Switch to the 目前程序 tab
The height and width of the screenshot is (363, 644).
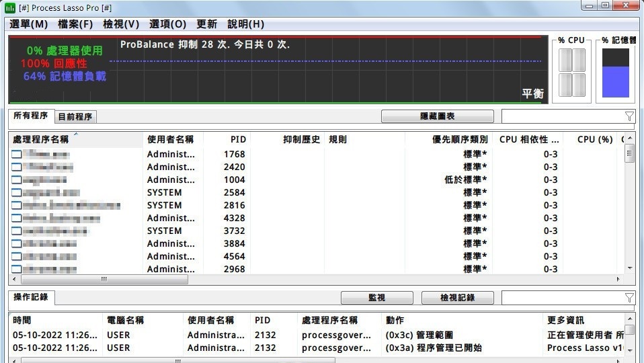[x=75, y=117]
